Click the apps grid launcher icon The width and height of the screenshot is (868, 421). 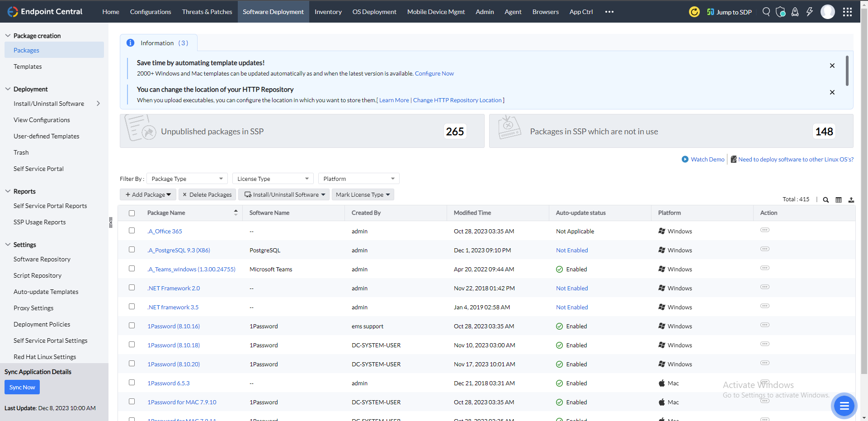[x=847, y=12]
